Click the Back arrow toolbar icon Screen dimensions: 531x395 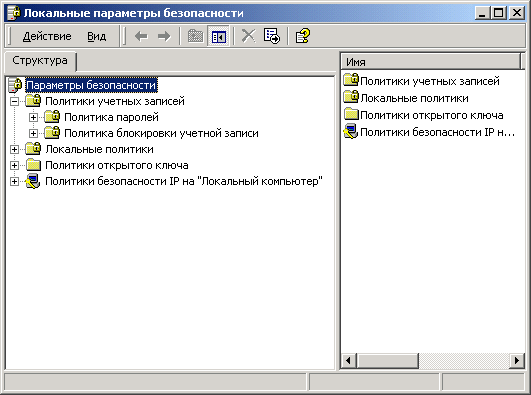[x=141, y=36]
